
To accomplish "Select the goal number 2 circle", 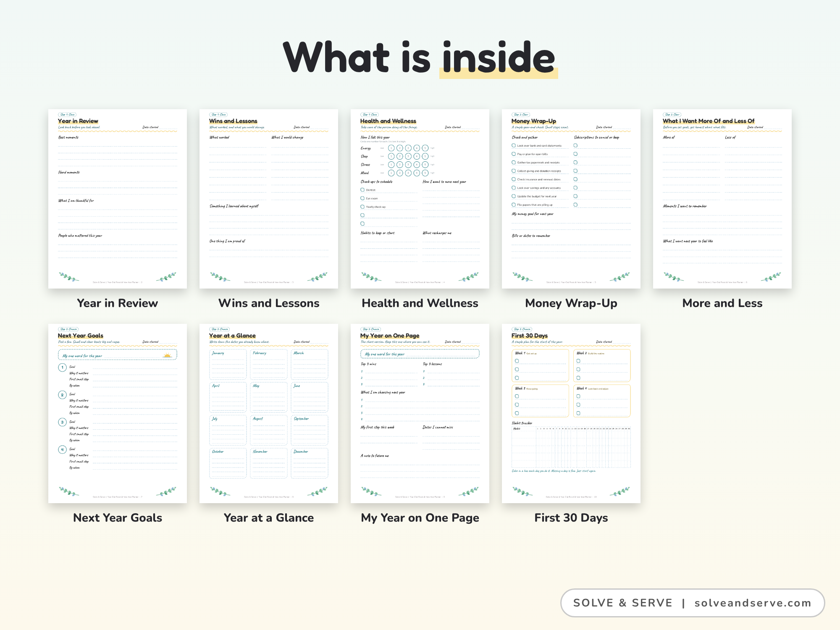I will [x=62, y=395].
